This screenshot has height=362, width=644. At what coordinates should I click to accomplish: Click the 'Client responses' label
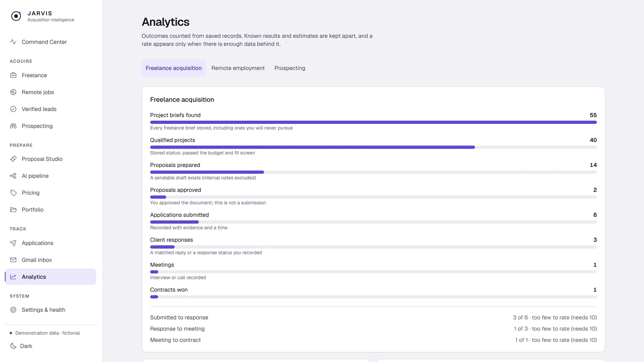(171, 240)
